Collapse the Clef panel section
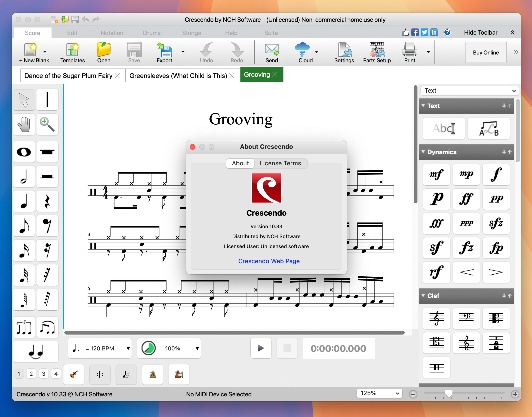This screenshot has width=532, height=417. (x=423, y=295)
